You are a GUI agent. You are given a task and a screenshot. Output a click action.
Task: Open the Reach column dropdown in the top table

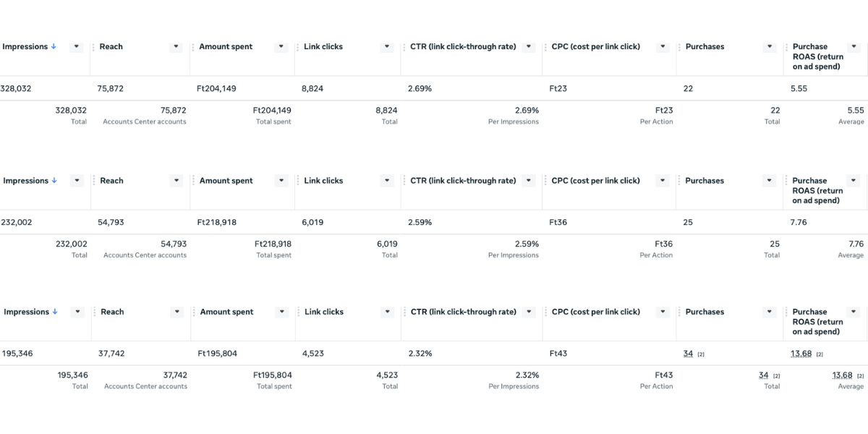coord(176,46)
